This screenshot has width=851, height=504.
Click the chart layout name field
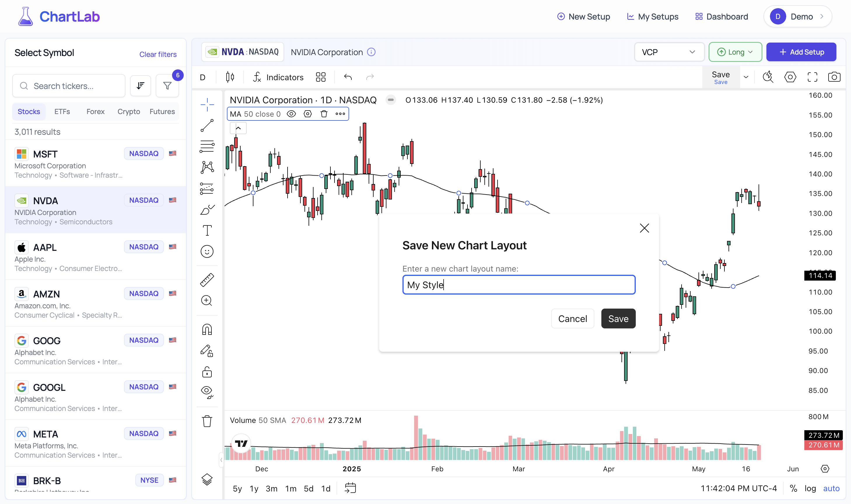[519, 285]
